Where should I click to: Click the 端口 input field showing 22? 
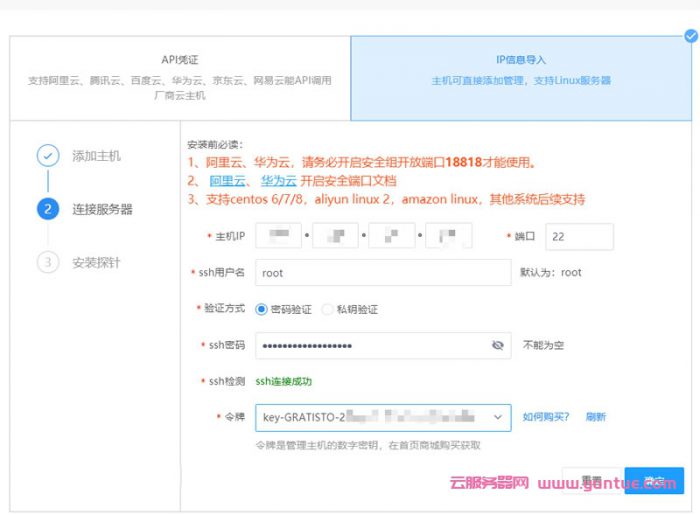pyautogui.click(x=578, y=236)
